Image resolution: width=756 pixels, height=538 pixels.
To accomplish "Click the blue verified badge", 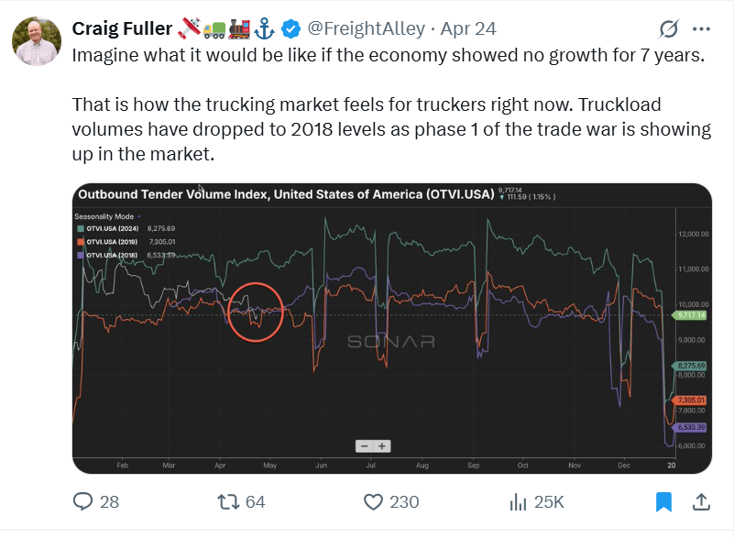I will pyautogui.click(x=290, y=29).
